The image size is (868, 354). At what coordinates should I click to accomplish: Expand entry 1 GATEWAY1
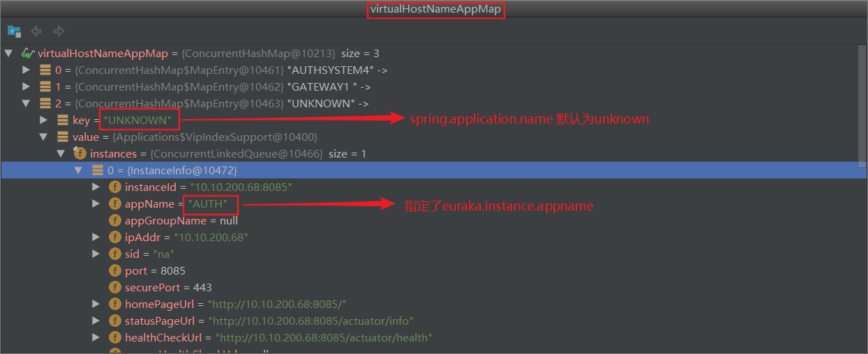pos(27,87)
